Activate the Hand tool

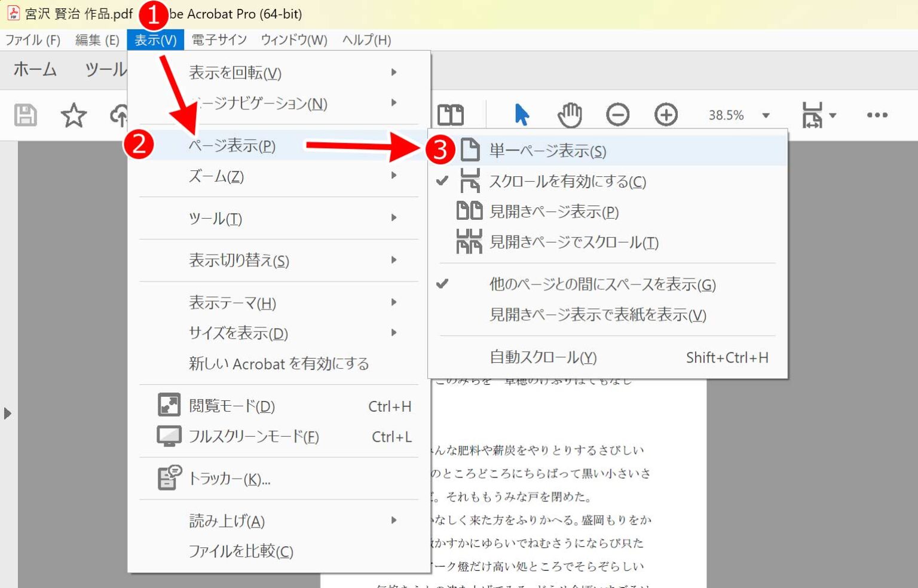click(x=570, y=115)
